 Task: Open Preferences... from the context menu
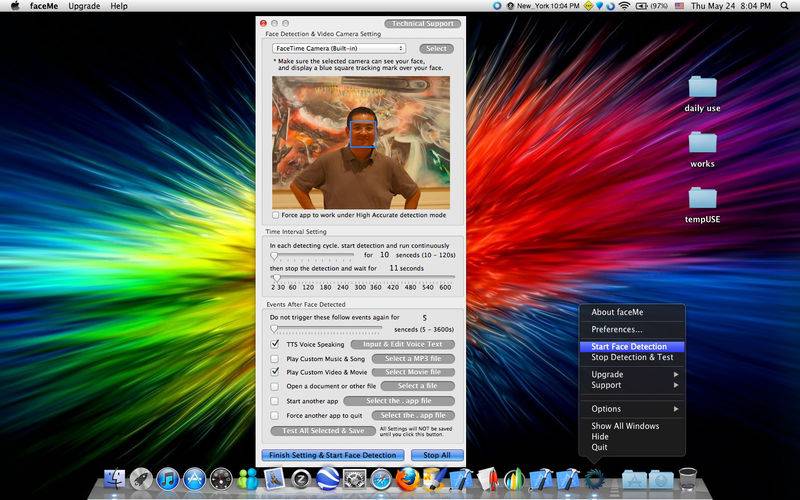click(617, 329)
